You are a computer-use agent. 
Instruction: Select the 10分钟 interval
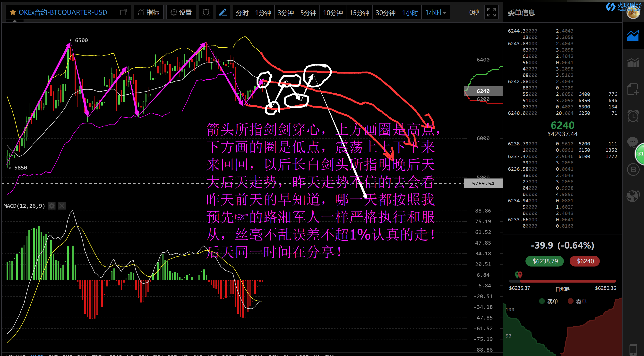pyautogui.click(x=333, y=12)
